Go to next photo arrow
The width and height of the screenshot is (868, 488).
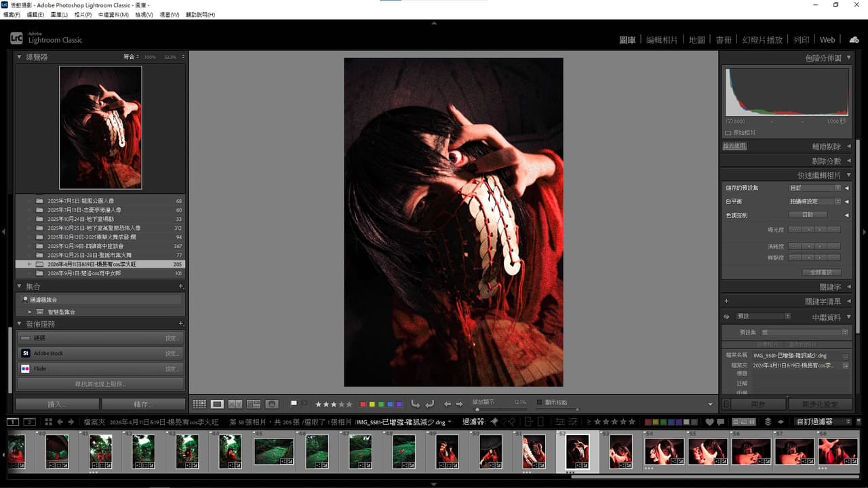point(459,404)
